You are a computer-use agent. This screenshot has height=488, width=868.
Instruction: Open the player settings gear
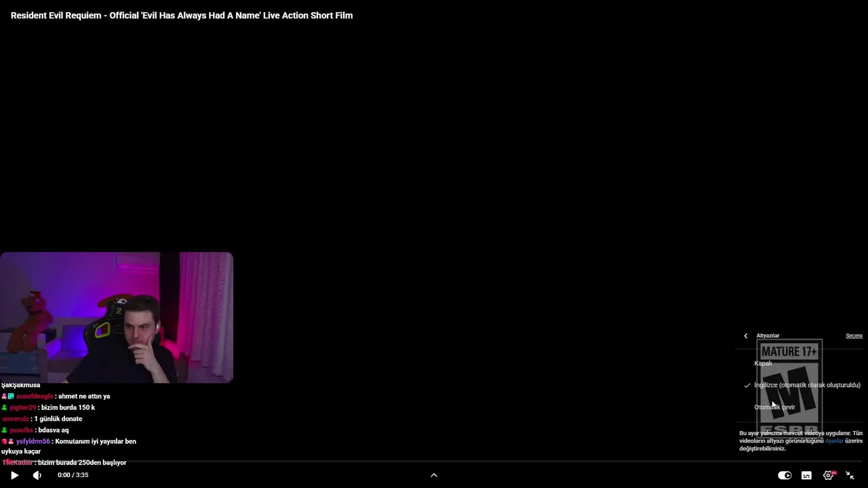(x=828, y=475)
